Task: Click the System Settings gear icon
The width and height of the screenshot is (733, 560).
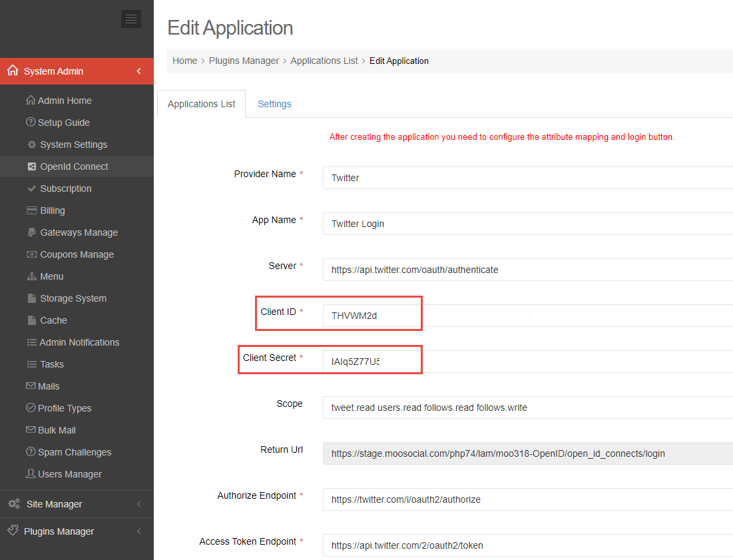Action: pos(32,144)
